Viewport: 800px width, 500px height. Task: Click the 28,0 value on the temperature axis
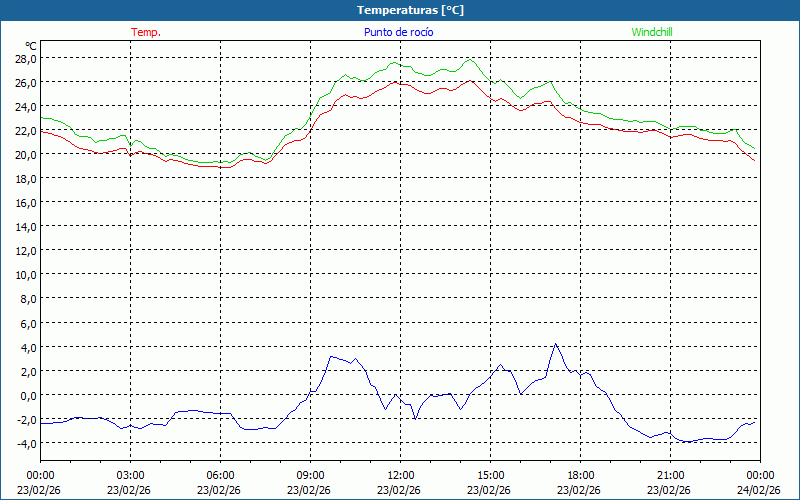click(x=24, y=58)
